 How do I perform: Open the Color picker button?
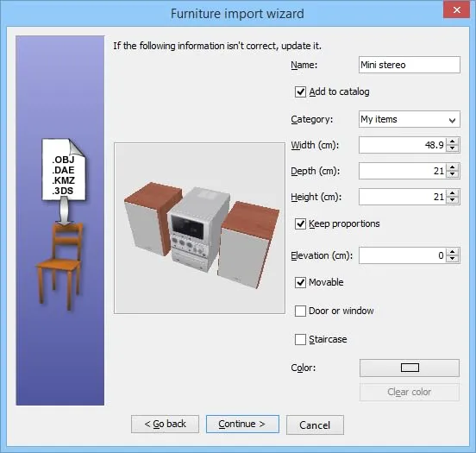(410, 368)
